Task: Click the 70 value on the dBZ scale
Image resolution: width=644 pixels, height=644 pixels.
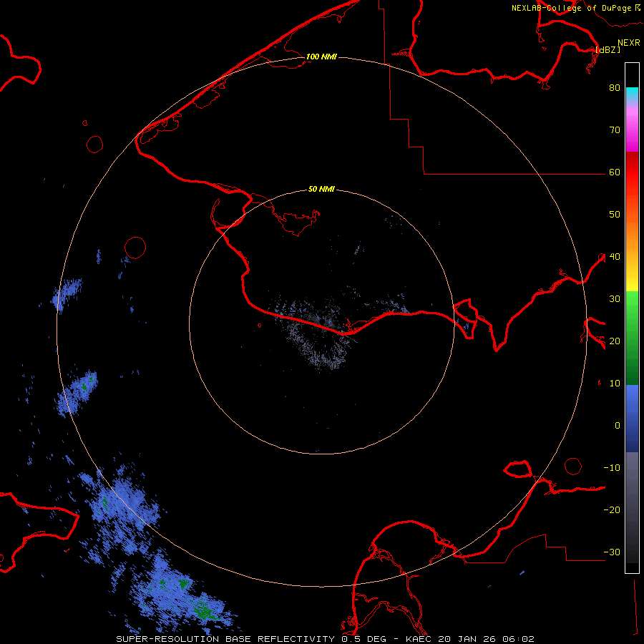Action: pyautogui.click(x=615, y=130)
